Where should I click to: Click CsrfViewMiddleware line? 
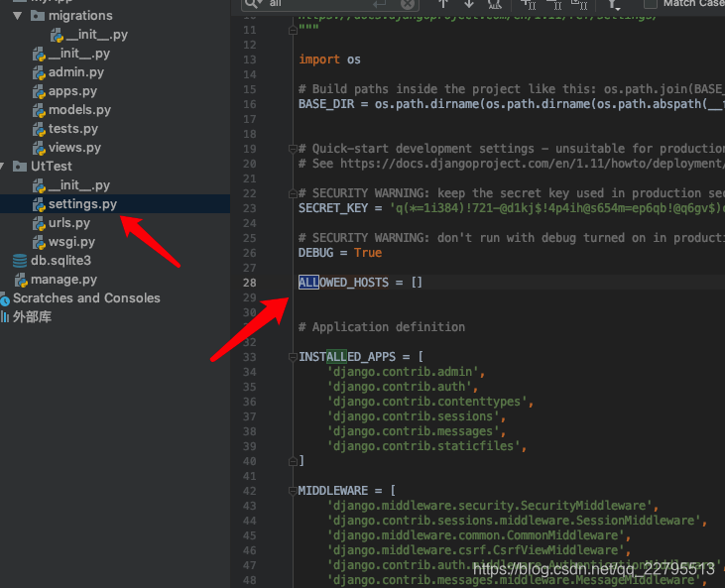479,550
